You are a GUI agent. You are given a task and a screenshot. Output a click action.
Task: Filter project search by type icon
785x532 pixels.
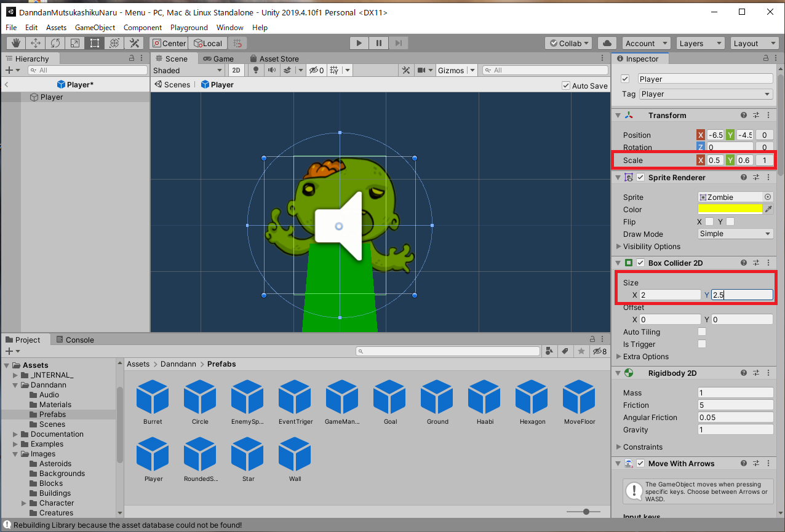click(549, 351)
